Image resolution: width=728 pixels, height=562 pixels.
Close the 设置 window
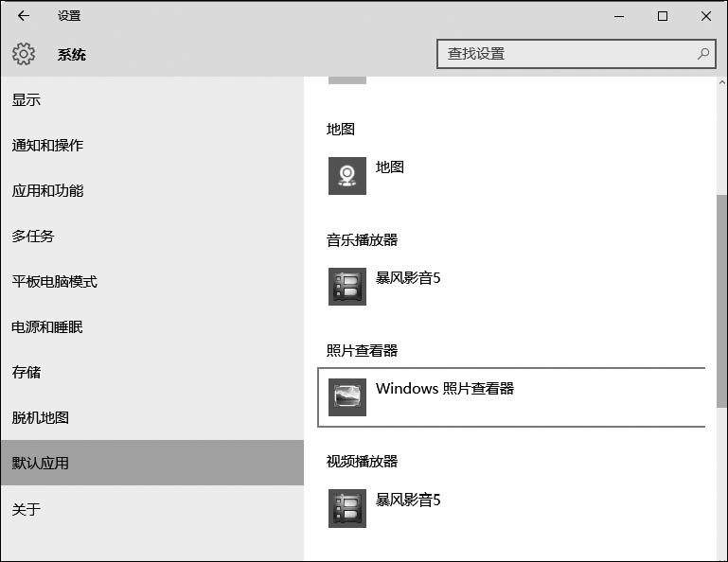[705, 16]
